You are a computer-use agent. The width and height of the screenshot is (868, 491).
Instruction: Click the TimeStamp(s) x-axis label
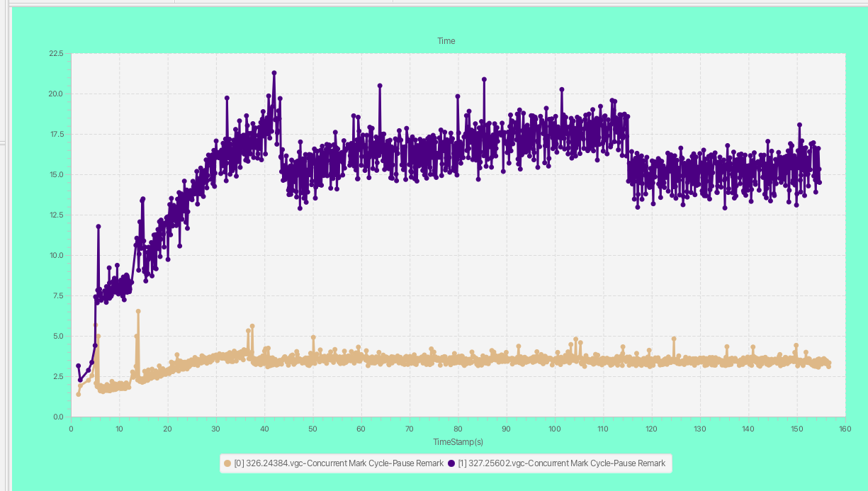pyautogui.click(x=458, y=441)
